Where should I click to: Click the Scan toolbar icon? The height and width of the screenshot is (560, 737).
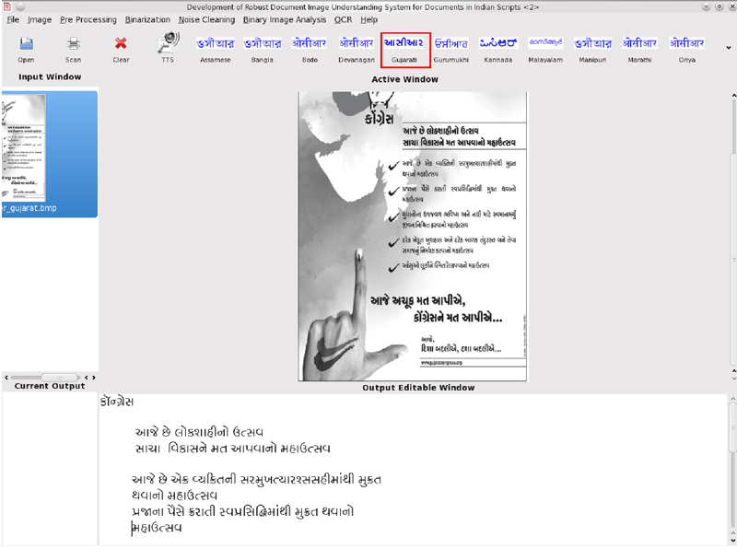pos(73,46)
